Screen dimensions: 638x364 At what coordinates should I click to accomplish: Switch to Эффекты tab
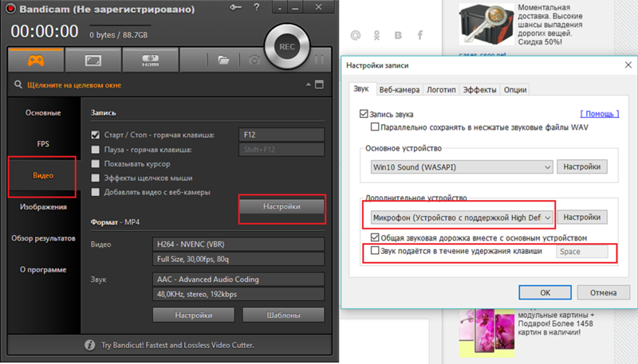[x=480, y=90]
